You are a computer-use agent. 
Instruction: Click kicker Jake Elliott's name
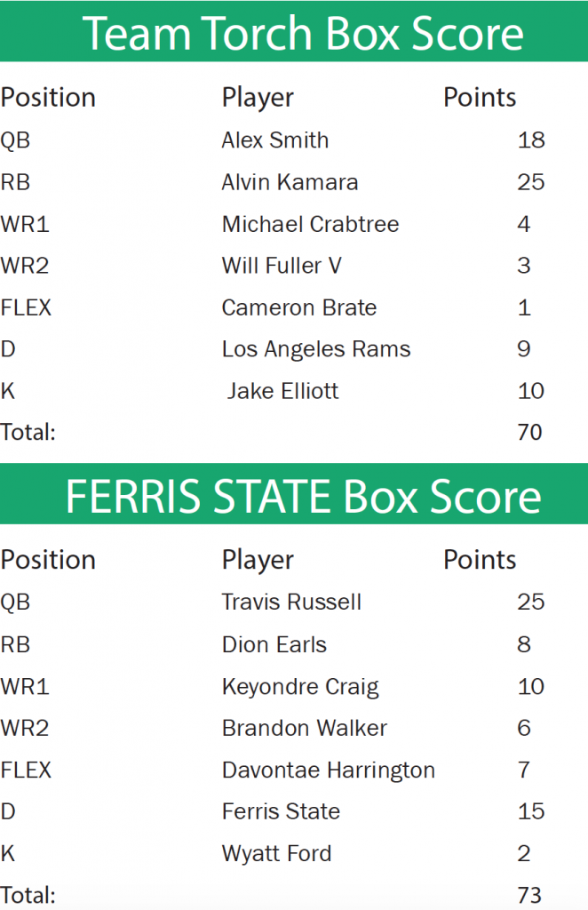pos(282,391)
